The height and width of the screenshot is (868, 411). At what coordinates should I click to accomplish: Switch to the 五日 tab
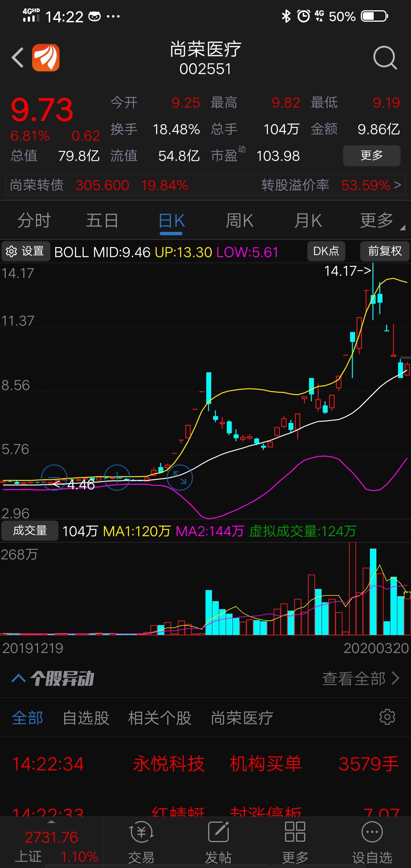(102, 220)
